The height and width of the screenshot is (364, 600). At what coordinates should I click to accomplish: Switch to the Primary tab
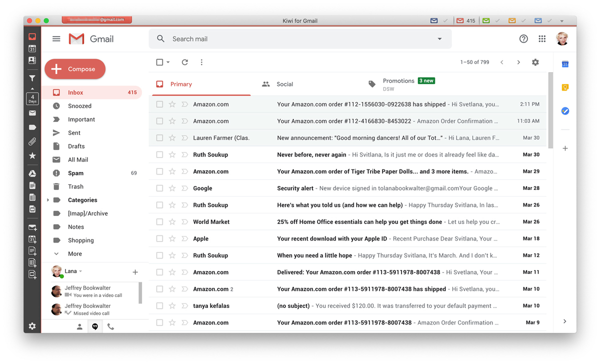[201, 84]
